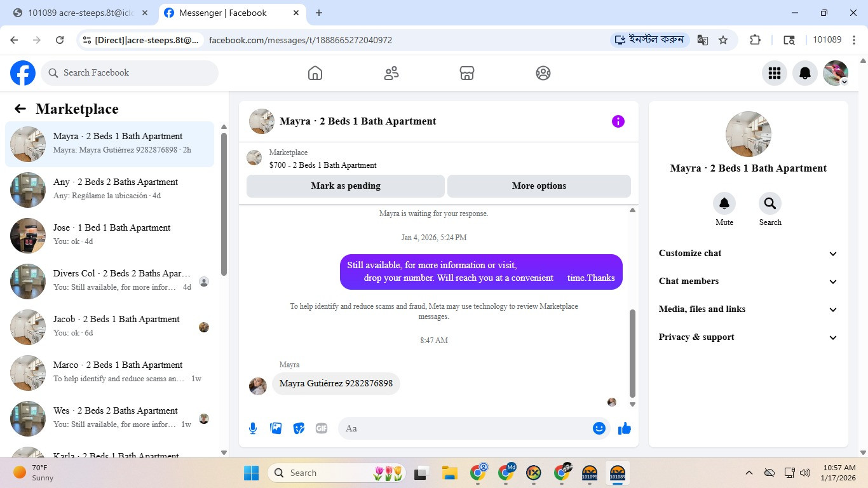Viewport: 868px width, 488px height.
Task: Record a voice clip with the microphone icon
Action: [253, 428]
